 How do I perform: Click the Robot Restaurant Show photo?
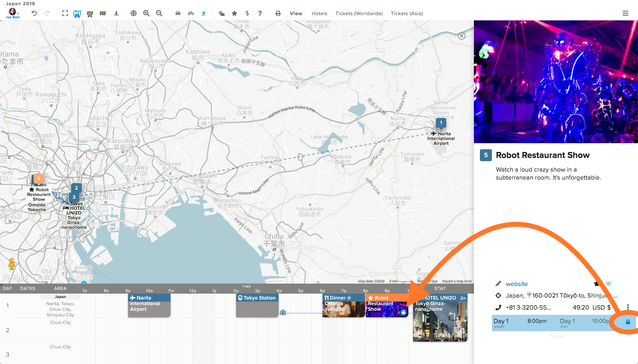556,82
